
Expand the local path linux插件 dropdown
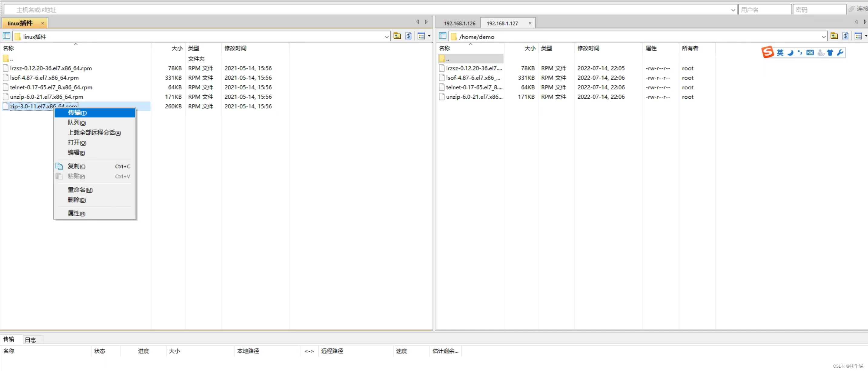[386, 36]
